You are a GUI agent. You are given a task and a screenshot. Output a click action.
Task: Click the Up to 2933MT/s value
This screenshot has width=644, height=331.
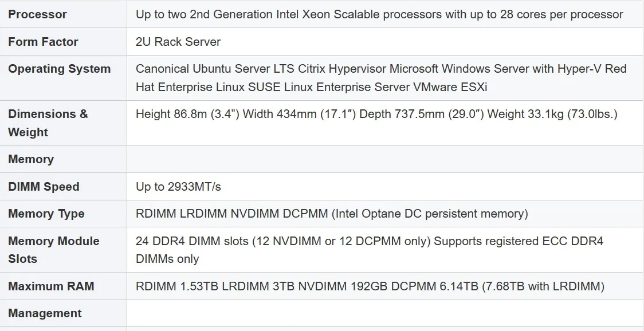pyautogui.click(x=178, y=187)
